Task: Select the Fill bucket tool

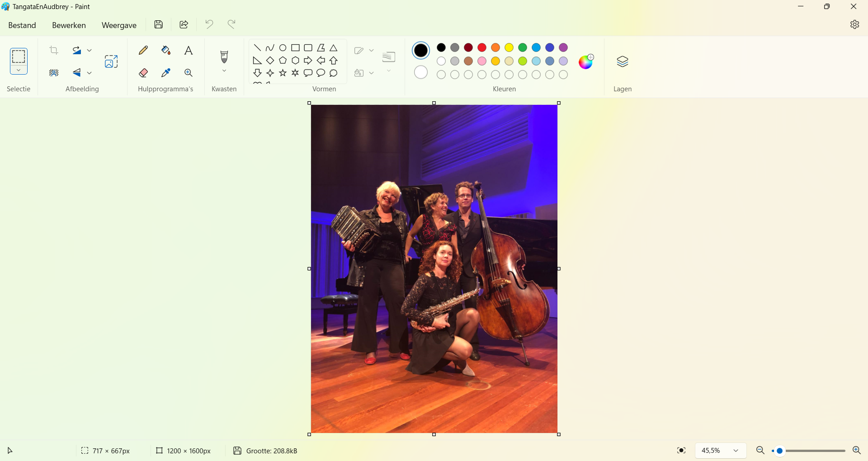Action: pyautogui.click(x=166, y=50)
